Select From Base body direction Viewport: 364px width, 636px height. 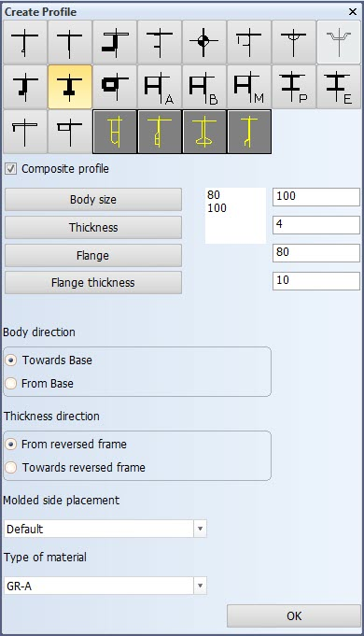coord(10,383)
